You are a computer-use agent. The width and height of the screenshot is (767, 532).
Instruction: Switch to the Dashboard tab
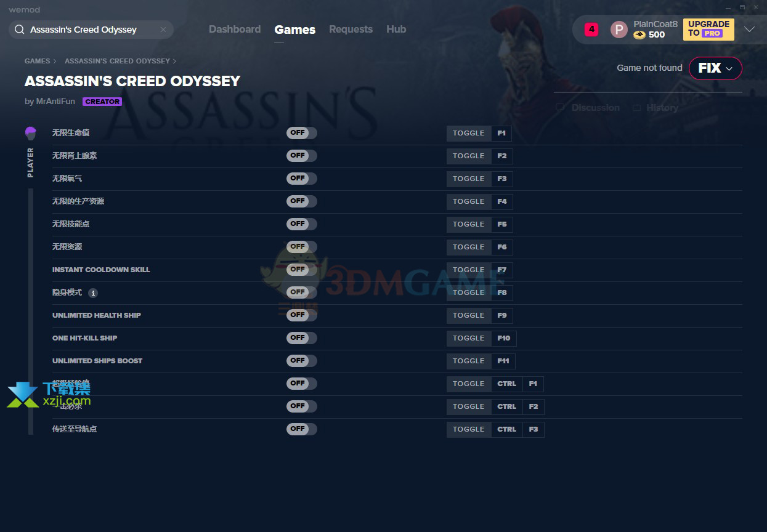tap(235, 30)
